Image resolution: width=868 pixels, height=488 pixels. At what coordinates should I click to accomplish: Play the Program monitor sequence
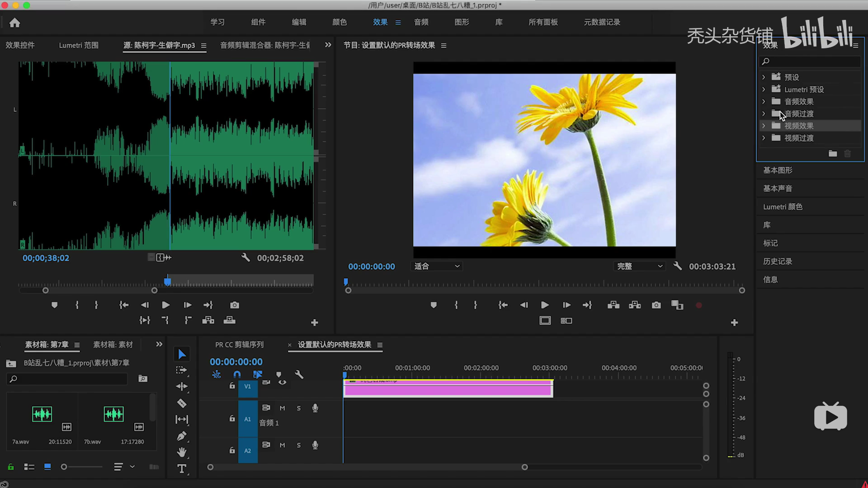[545, 305]
